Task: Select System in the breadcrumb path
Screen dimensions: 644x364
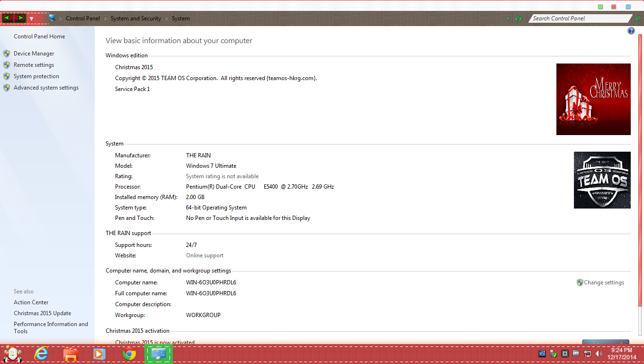Action: (x=181, y=18)
